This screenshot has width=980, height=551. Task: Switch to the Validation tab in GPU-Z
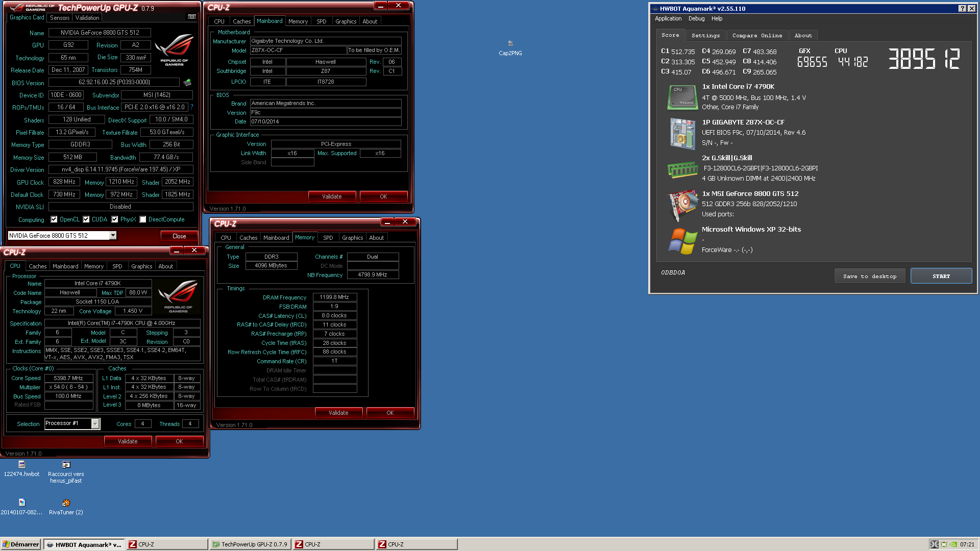(x=87, y=17)
